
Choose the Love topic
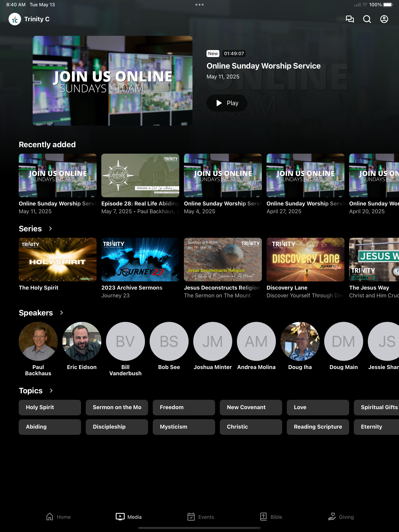318,407
